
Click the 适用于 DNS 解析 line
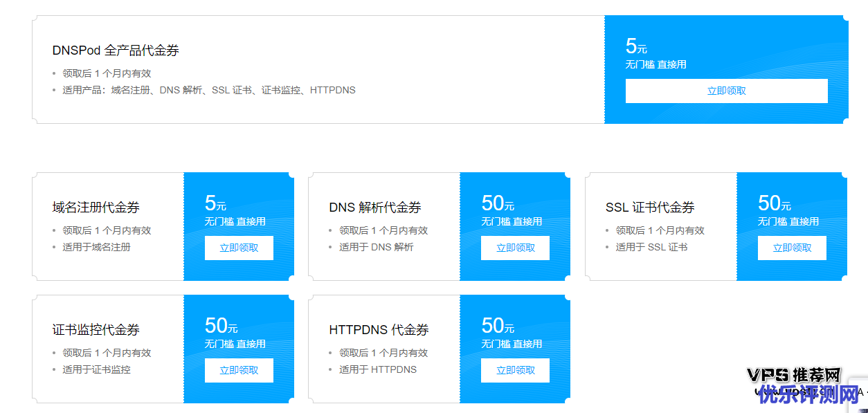(x=376, y=247)
